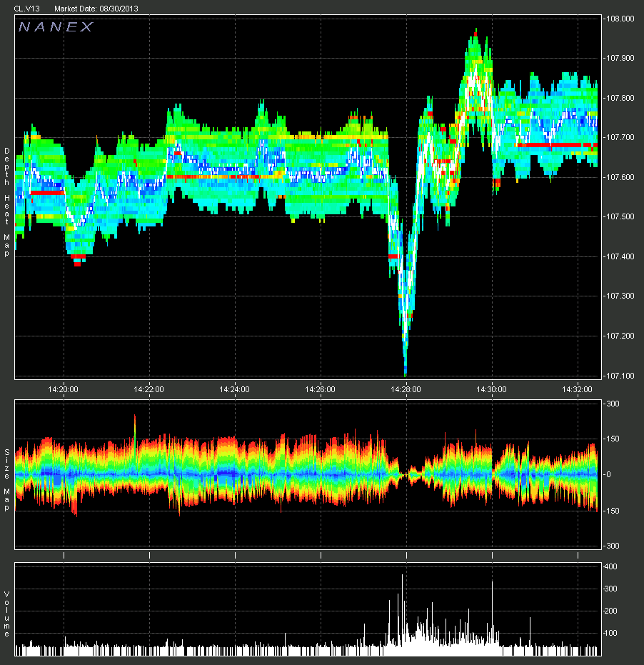The image size is (644, 665).
Task: Click the 14:32:00 time axis label
Action: pyautogui.click(x=577, y=389)
